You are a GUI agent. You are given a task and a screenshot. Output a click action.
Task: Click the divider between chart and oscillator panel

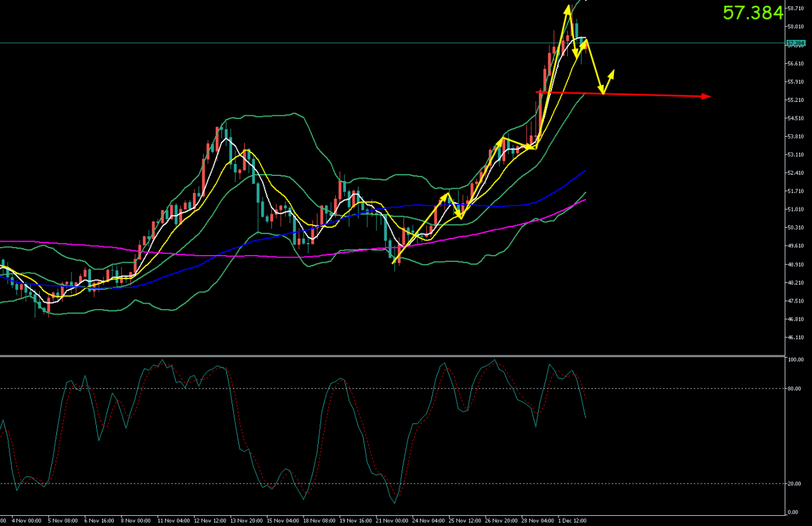(x=392, y=355)
